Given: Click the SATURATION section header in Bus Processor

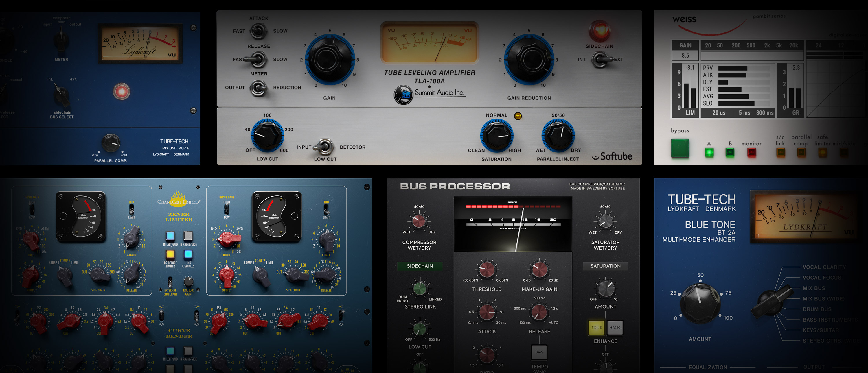Looking at the screenshot, I should pos(605,266).
